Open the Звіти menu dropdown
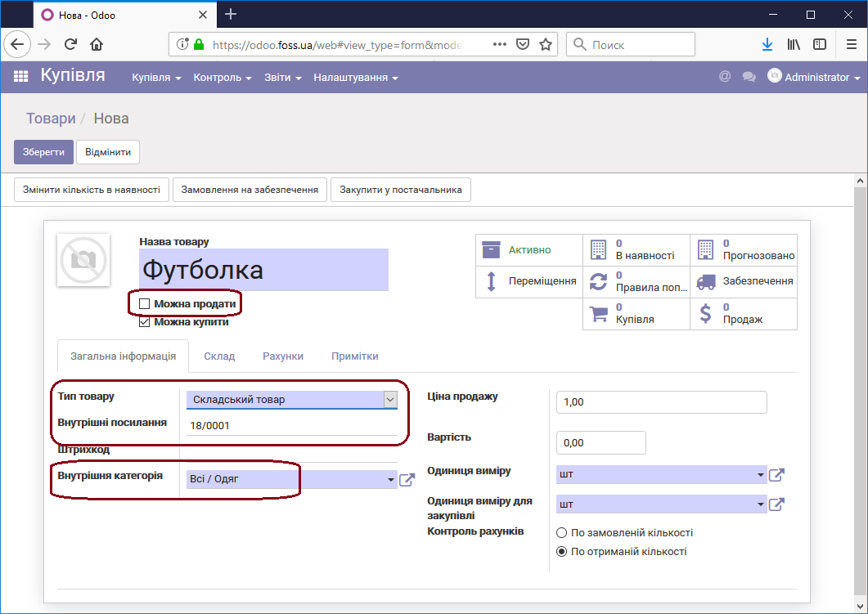This screenshot has height=614, width=868. [283, 78]
